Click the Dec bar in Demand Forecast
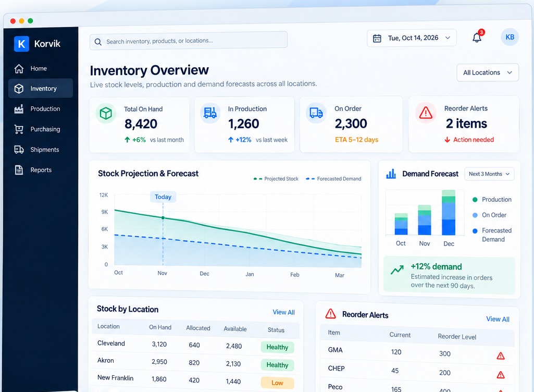534x392 pixels. tap(449, 212)
